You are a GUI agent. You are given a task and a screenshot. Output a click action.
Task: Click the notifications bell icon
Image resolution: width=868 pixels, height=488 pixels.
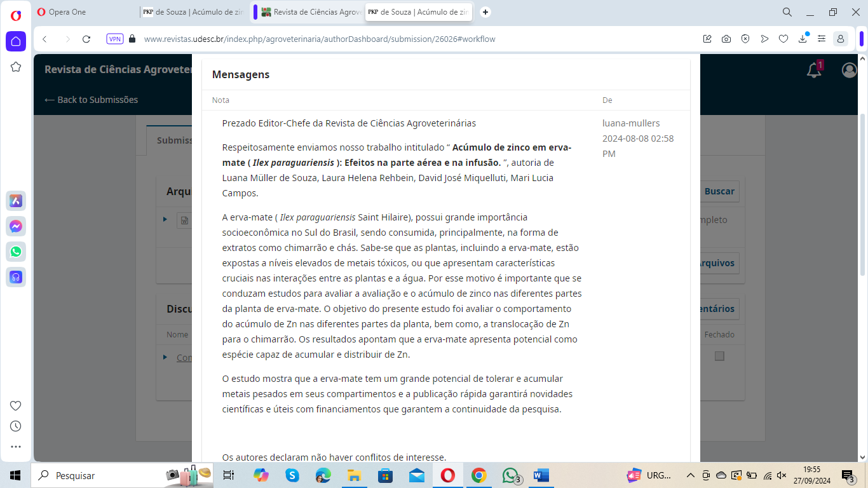(814, 71)
